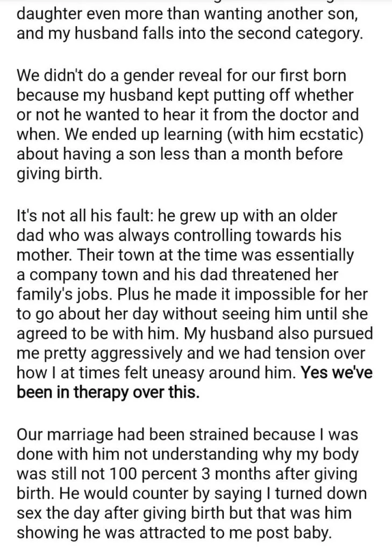Click the paragraph starting 'It's not all his fault'
The width and height of the screenshot is (392, 551).
[195, 303]
